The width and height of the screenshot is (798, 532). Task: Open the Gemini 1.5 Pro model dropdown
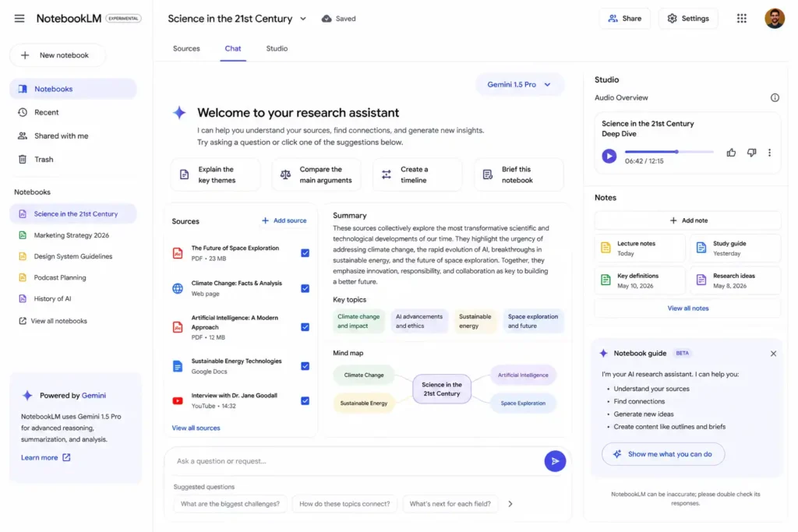(519, 84)
